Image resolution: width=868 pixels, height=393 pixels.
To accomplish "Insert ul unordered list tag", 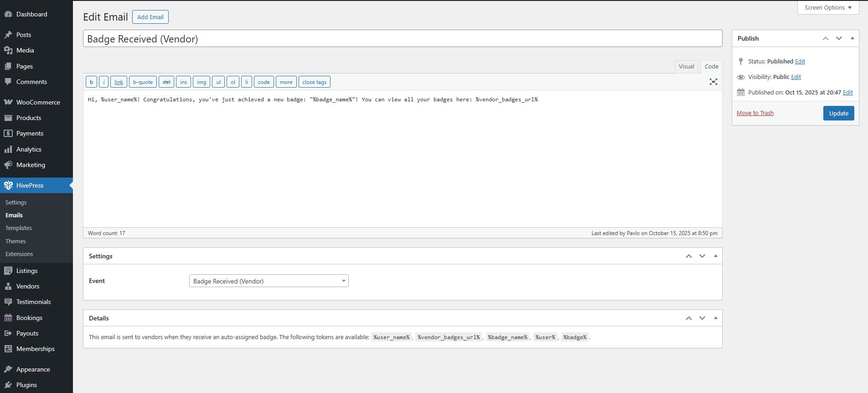I will (x=218, y=82).
